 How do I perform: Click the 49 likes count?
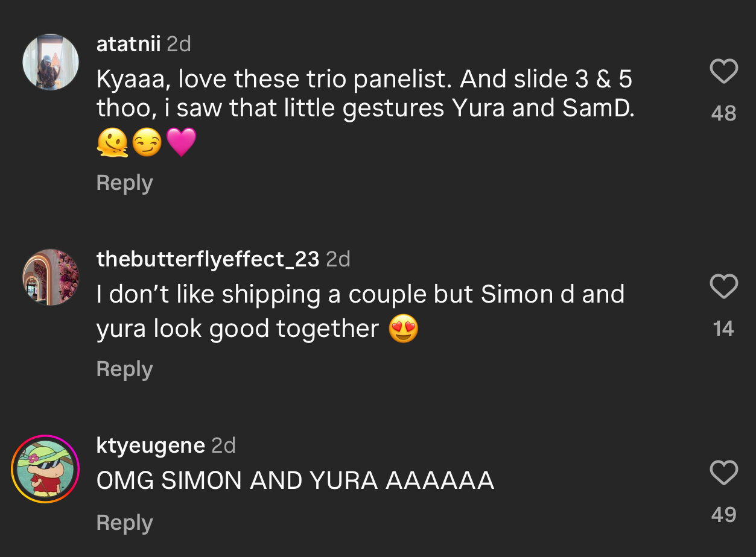click(723, 514)
